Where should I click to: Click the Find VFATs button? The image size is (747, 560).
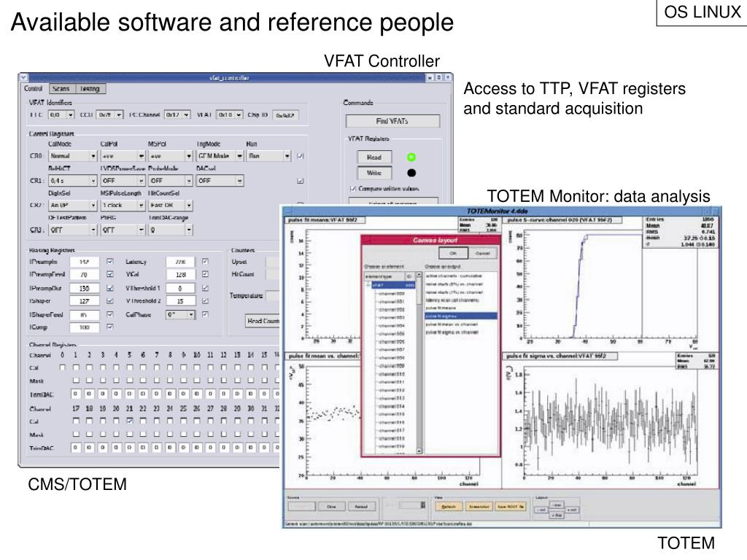click(392, 121)
